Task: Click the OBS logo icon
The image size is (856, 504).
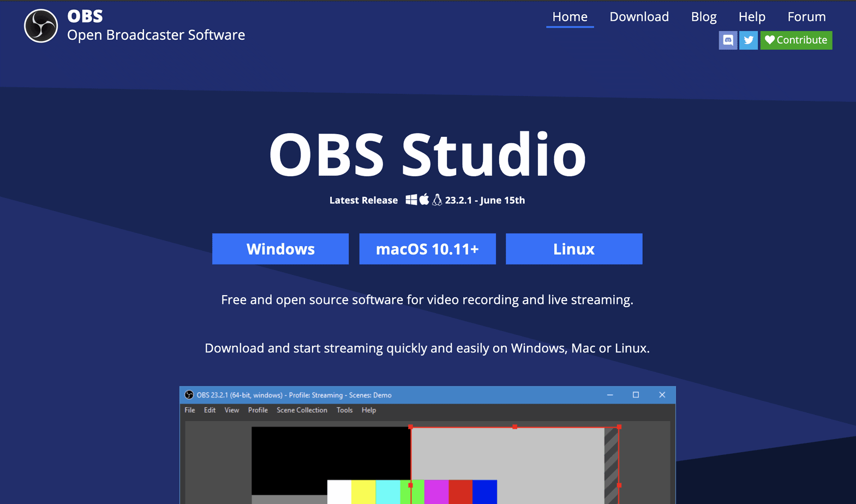Action: [41, 26]
